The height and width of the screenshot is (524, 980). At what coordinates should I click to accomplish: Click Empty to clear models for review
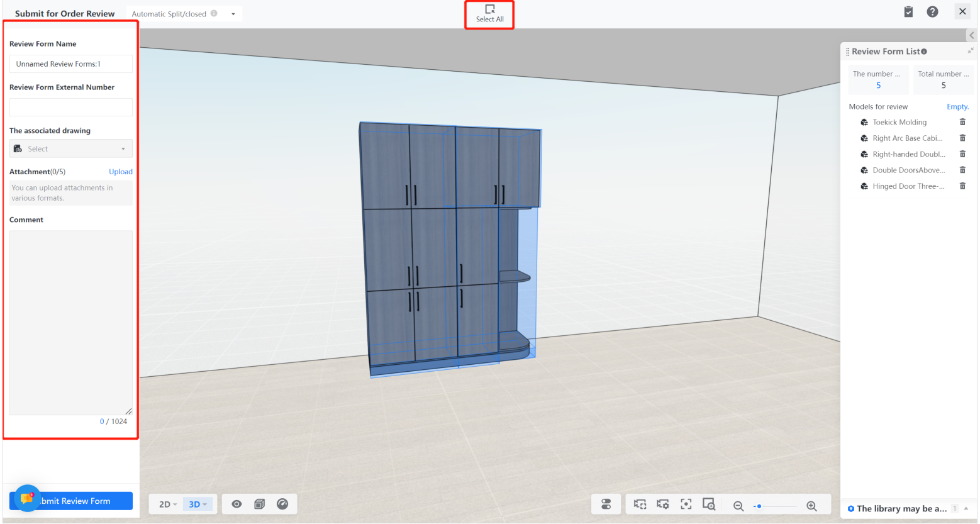pos(957,107)
